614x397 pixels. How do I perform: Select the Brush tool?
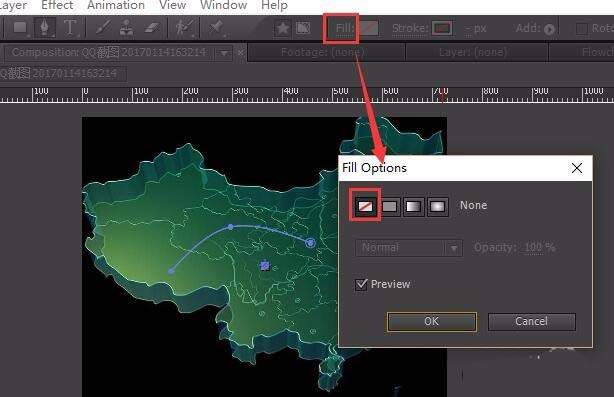pyautogui.click(x=102, y=28)
